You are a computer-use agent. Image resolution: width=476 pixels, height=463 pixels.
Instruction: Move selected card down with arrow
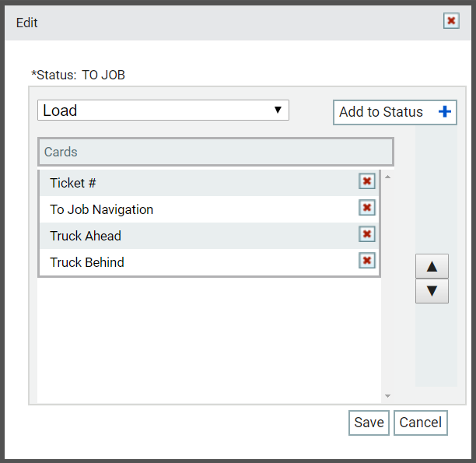tap(432, 291)
